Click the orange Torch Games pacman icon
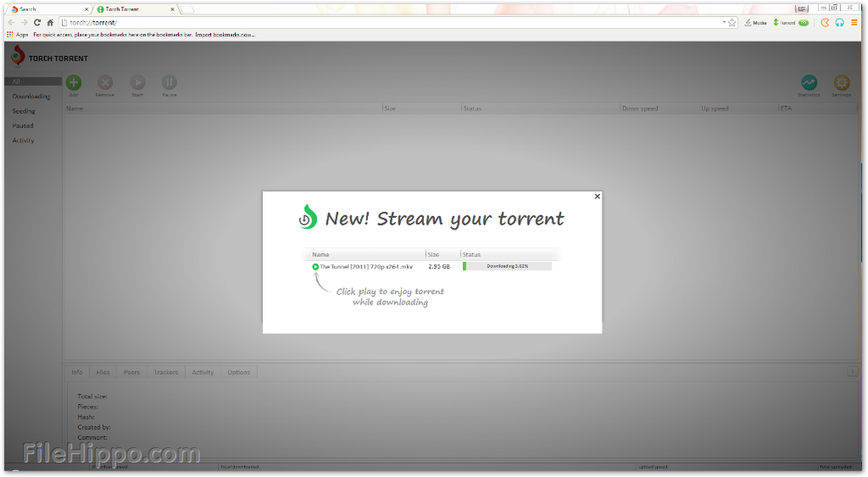This screenshot has width=868, height=477. tap(825, 23)
